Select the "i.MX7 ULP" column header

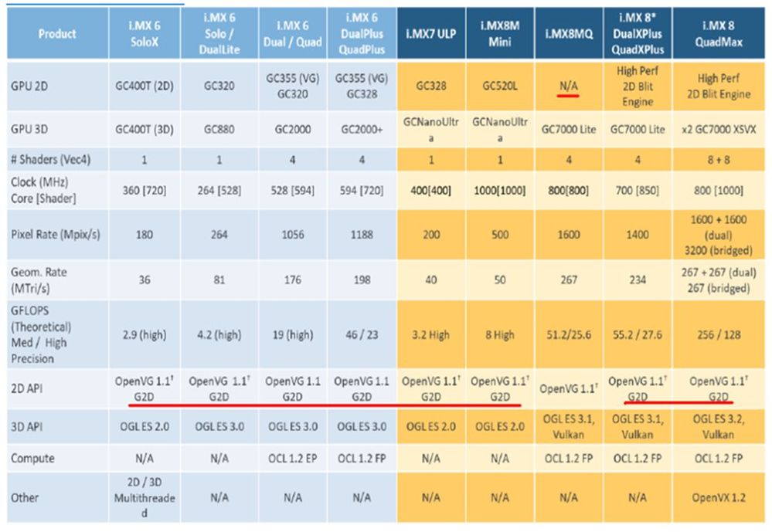coord(431,33)
